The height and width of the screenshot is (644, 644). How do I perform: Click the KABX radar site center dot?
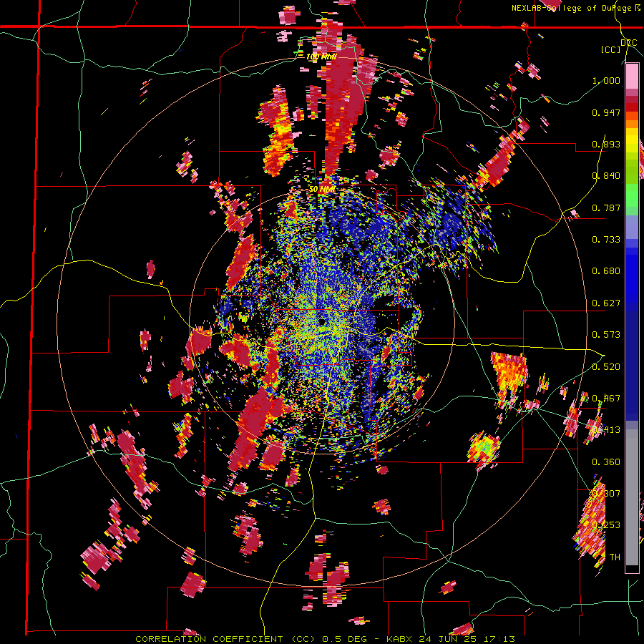tap(323, 321)
